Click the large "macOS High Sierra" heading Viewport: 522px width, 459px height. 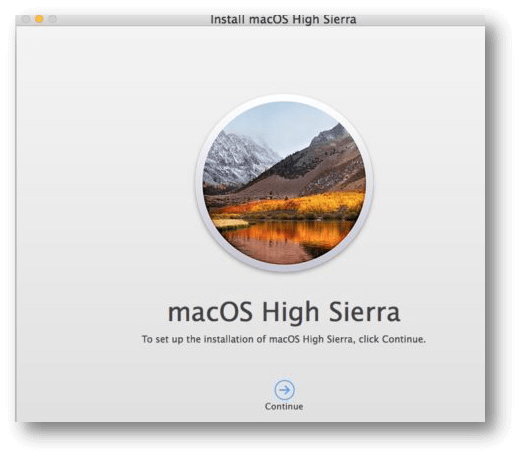(x=284, y=313)
